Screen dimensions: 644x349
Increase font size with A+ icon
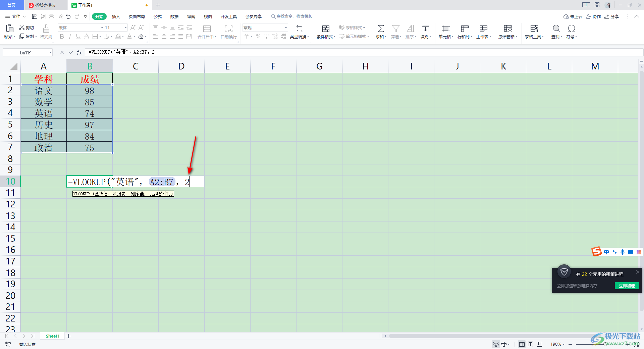(133, 28)
